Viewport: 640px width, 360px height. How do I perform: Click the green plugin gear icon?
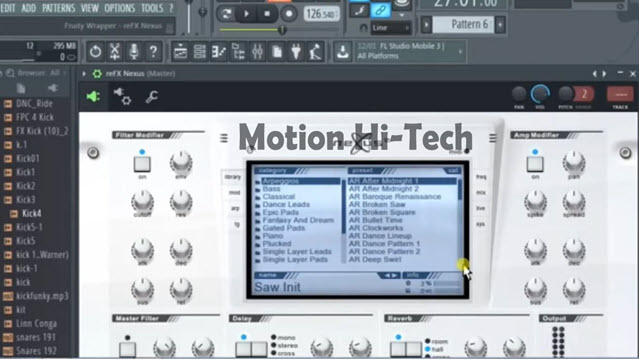pyautogui.click(x=97, y=74)
